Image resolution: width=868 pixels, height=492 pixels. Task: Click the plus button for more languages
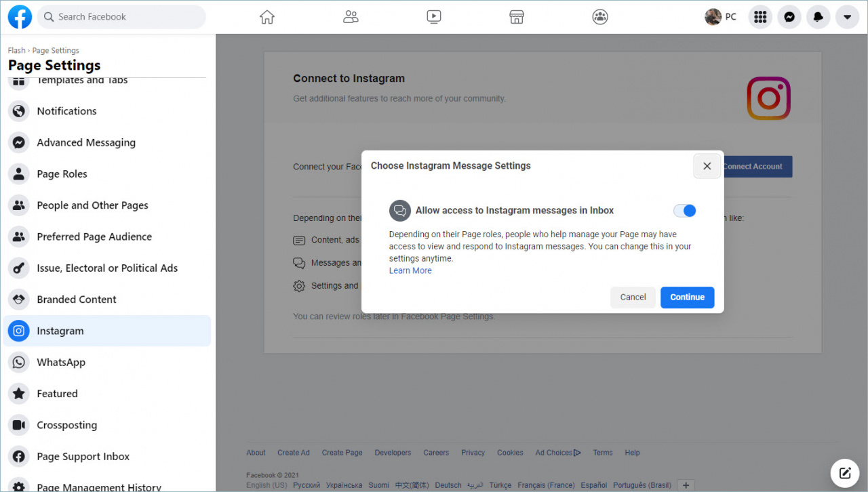686,485
